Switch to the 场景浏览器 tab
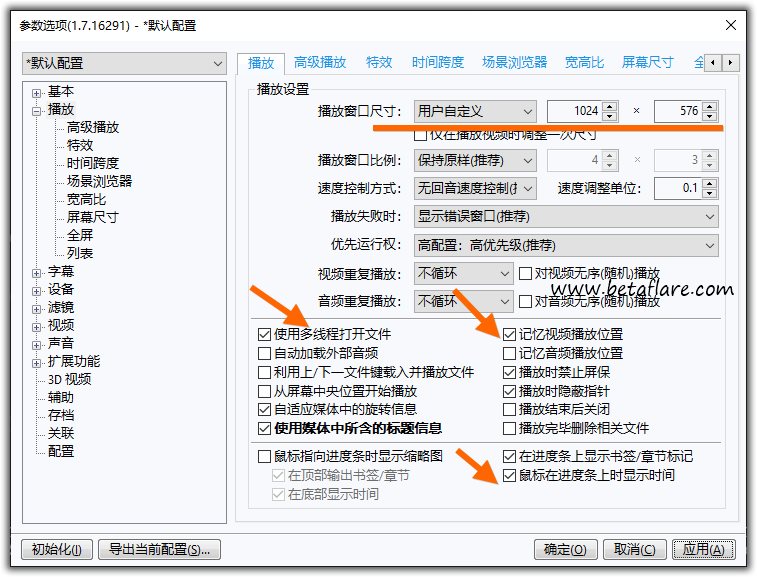 coord(514,62)
